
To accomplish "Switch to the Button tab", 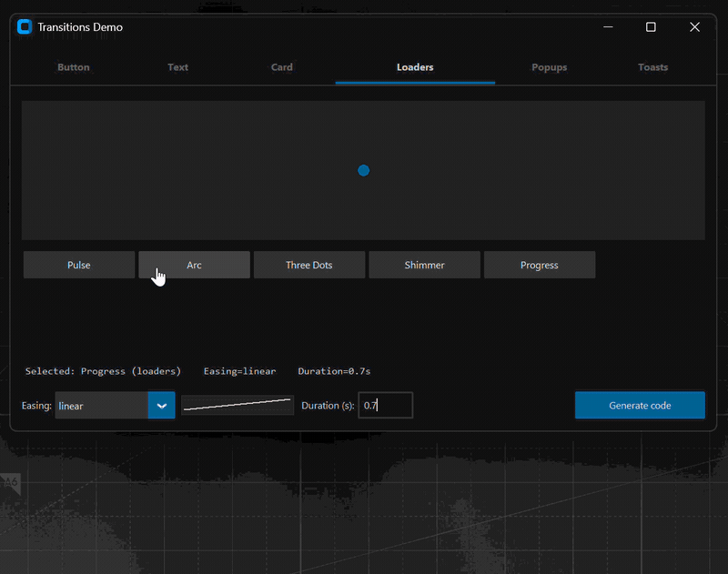I will [74, 67].
